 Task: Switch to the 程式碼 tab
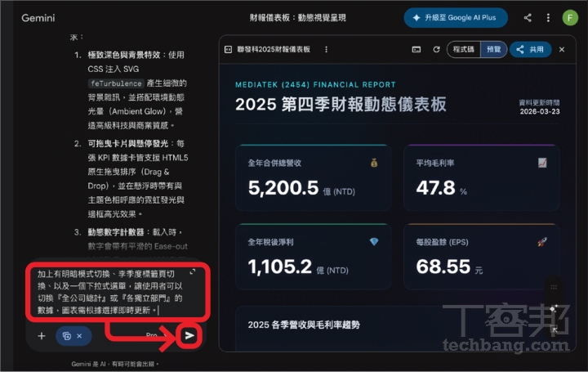464,50
